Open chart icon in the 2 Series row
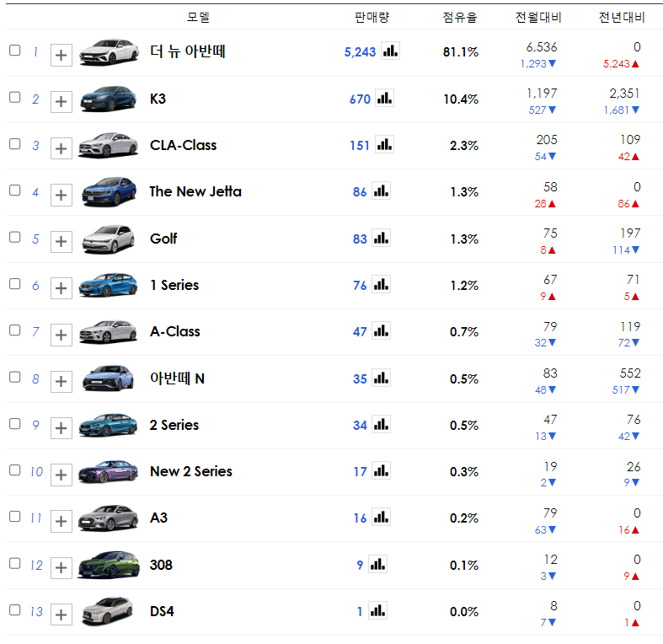 (x=381, y=425)
